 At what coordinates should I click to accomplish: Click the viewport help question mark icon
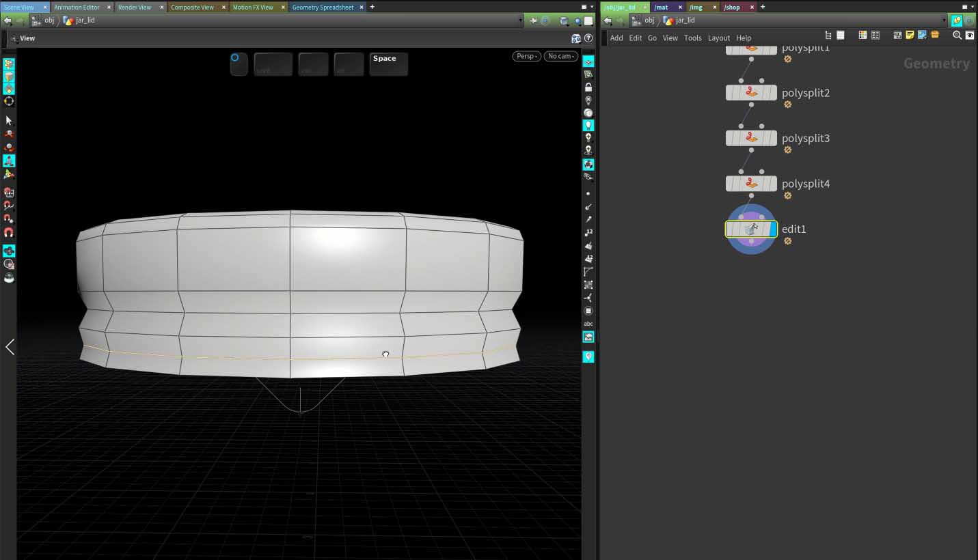coord(588,38)
